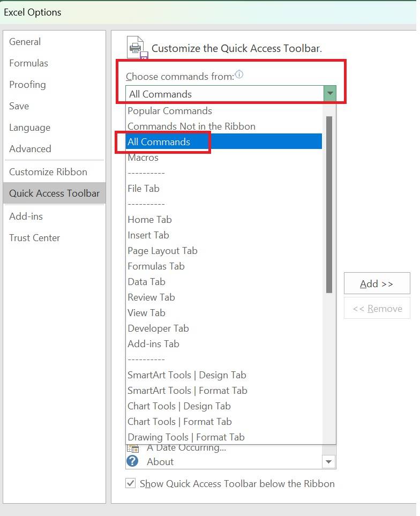Select Chart Tools Design Tab entry

[x=178, y=406]
